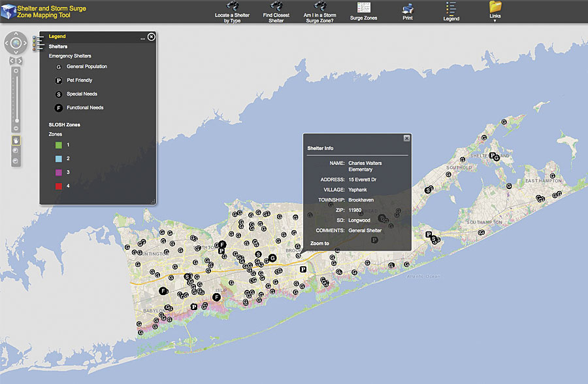
Task: Open Locate a Shelter by Type tool
Action: [232, 12]
